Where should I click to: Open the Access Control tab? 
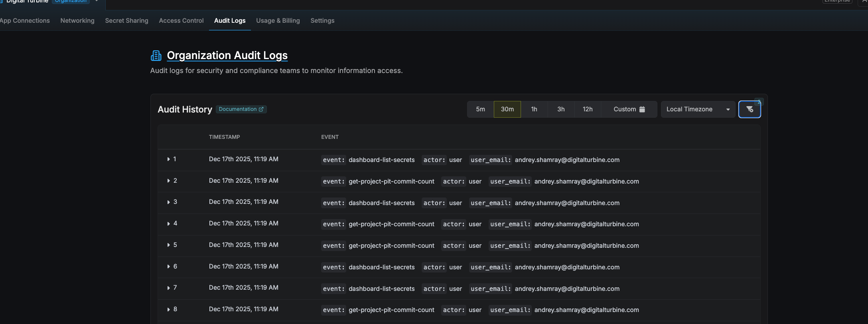click(181, 21)
